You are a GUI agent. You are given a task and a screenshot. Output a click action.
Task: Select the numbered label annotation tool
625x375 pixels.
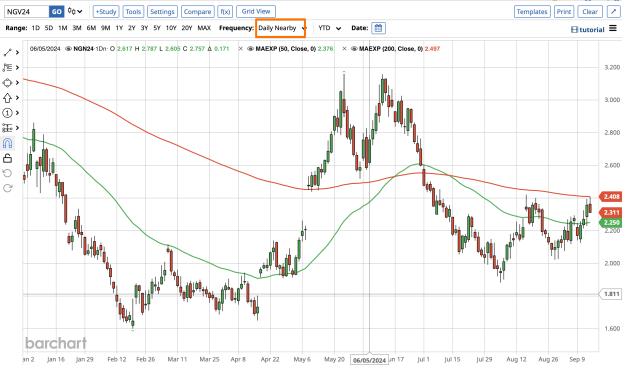(7, 113)
